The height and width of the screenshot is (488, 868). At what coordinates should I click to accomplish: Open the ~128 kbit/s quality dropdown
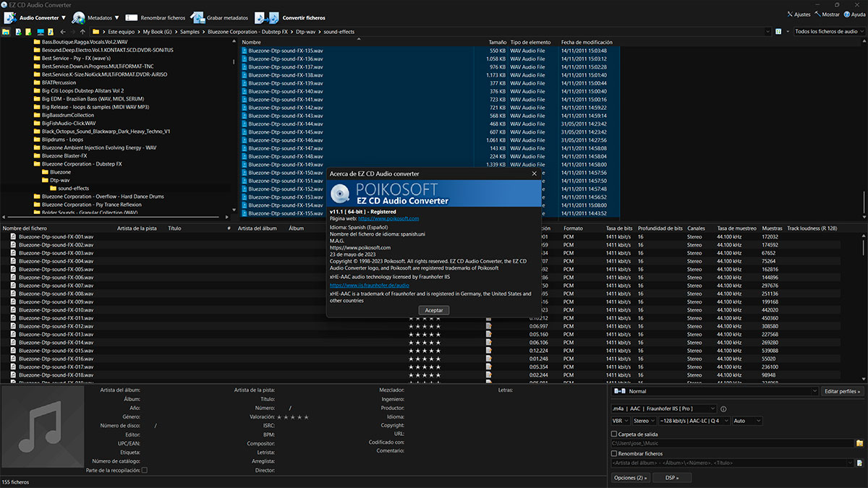694,421
